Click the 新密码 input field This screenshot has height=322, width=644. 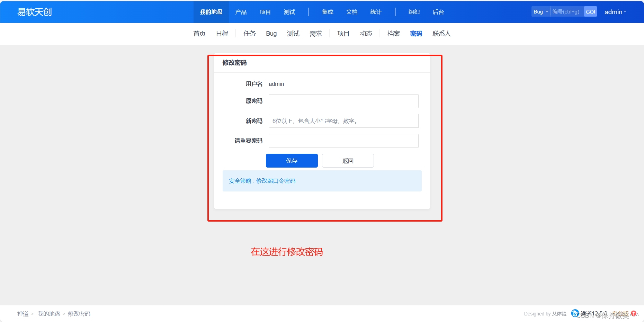click(343, 121)
